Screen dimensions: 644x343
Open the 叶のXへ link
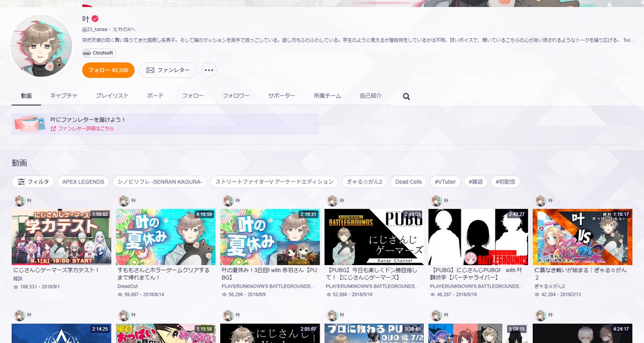click(x=124, y=30)
